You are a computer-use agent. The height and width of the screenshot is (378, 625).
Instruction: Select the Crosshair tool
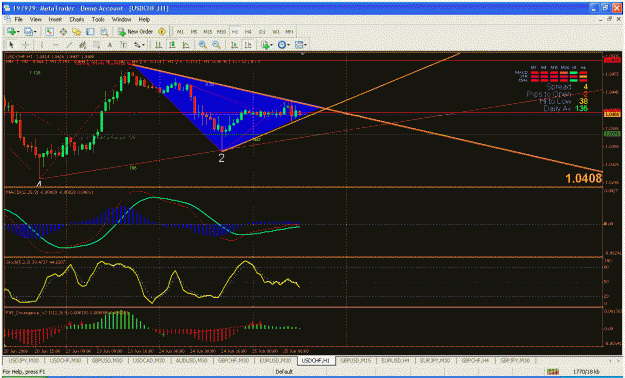point(25,45)
